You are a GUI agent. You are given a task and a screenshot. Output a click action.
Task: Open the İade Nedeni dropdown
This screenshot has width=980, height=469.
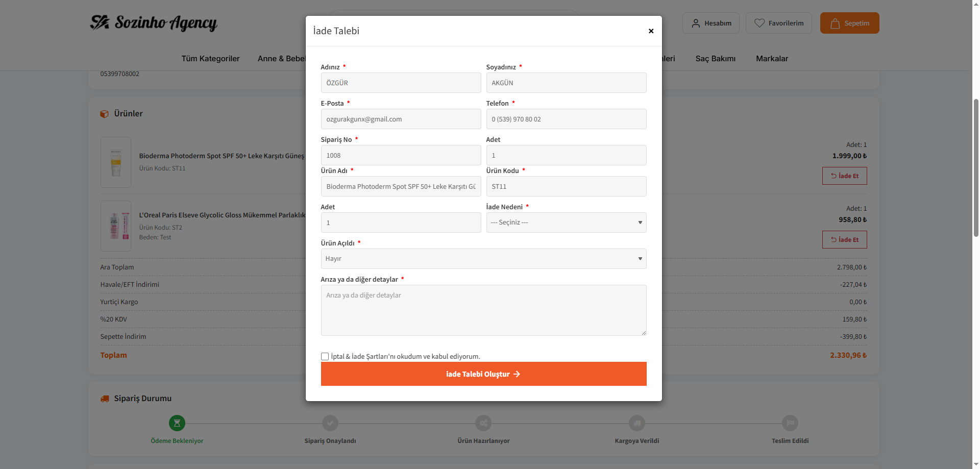566,223
